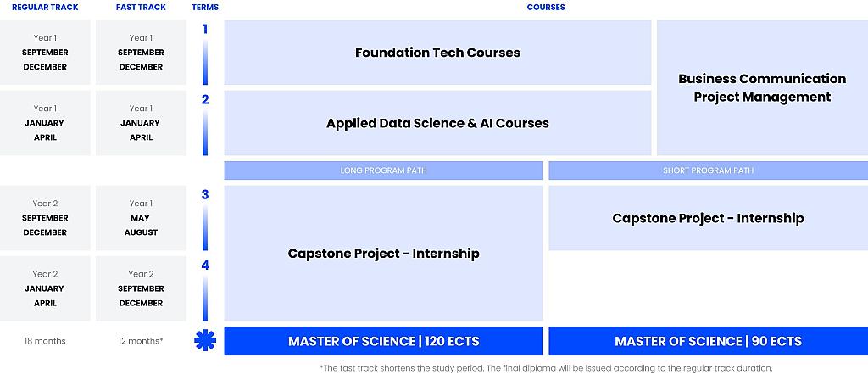Click the short path Capstone Project block
868x380 pixels.
tap(708, 218)
